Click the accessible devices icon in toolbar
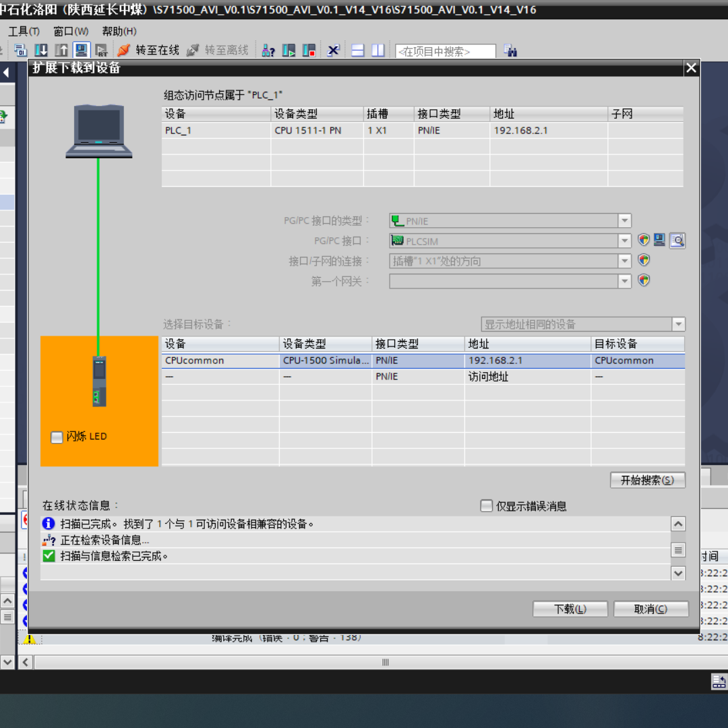Screen dimensions: 728x728 click(x=268, y=51)
